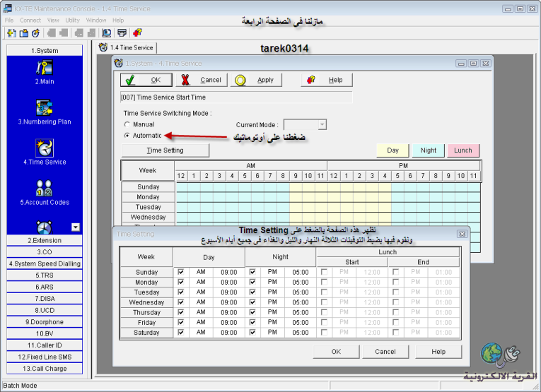The height and width of the screenshot is (392, 541).
Task: Select the 4.Time Service clock icon
Action: [x=45, y=148]
